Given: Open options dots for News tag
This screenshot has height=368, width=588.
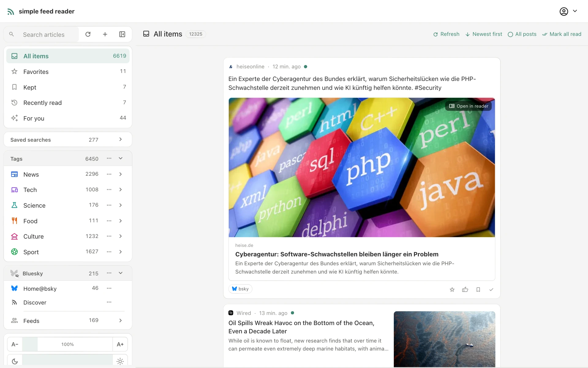Looking at the screenshot, I should coord(109,174).
